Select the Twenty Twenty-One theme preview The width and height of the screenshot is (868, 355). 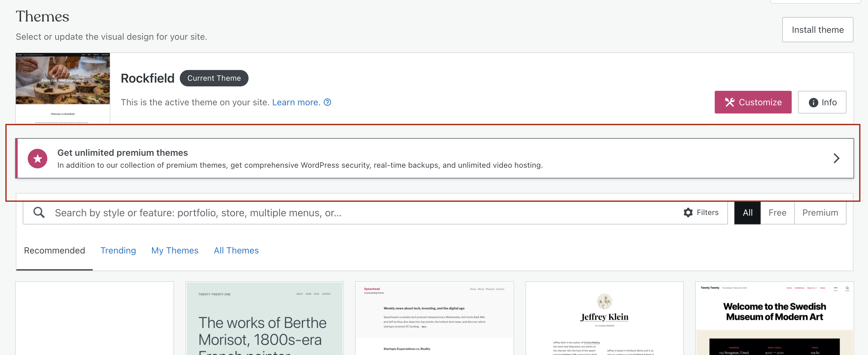265,318
